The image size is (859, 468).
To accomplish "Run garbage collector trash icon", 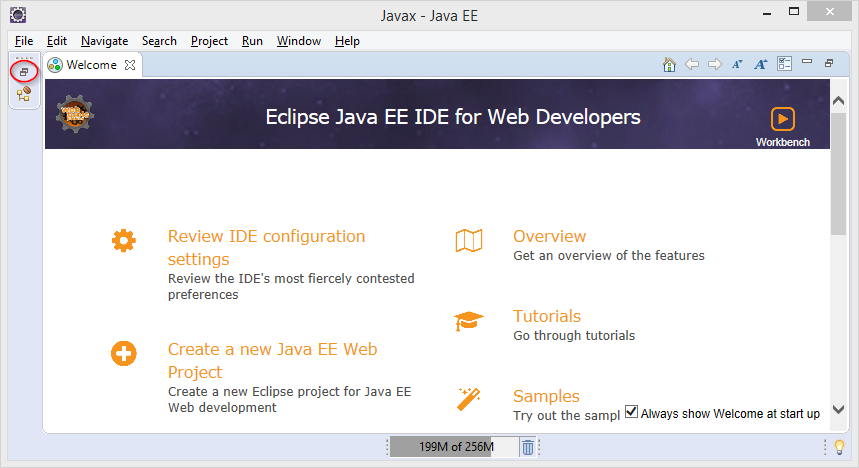I will 528,447.
